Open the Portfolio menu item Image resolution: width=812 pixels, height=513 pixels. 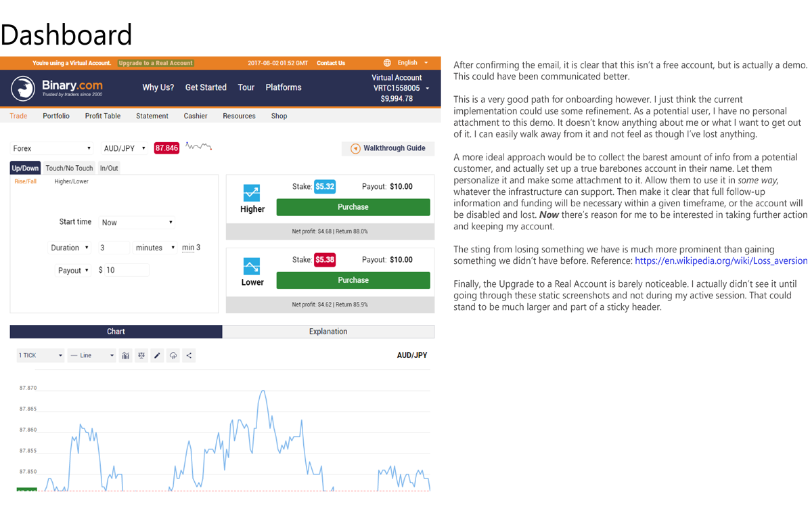(x=56, y=116)
